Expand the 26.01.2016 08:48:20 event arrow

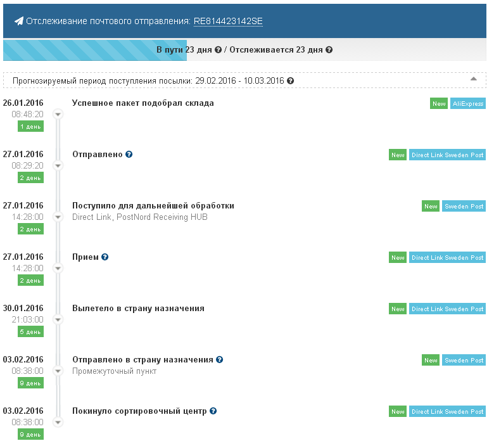click(58, 114)
